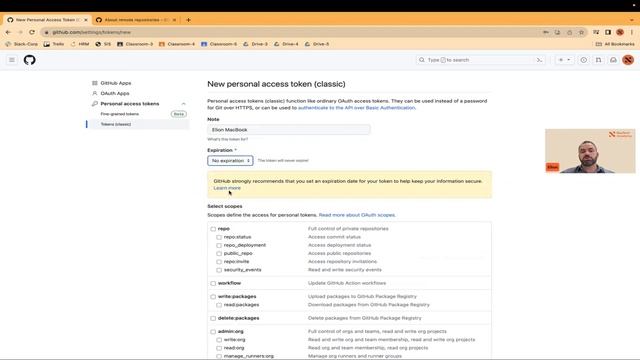The image size is (640, 360).
Task: Reload the page with browser refresh icon
Action: [x=32, y=32]
